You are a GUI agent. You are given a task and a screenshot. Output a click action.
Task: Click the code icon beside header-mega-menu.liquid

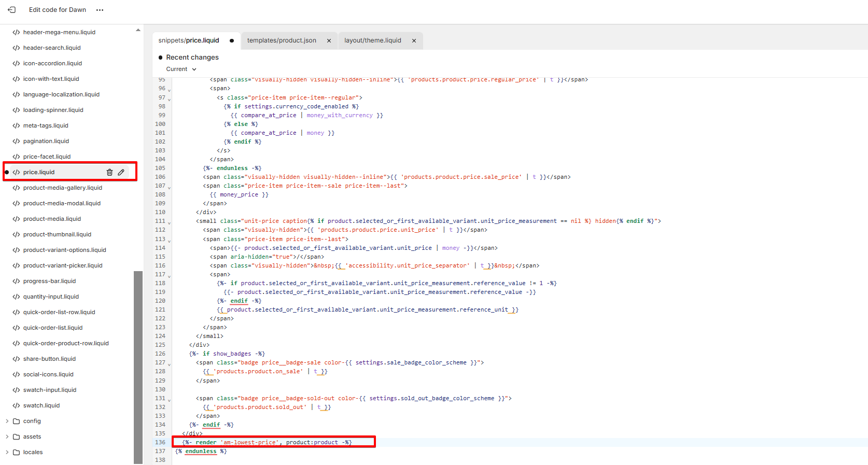coord(16,32)
